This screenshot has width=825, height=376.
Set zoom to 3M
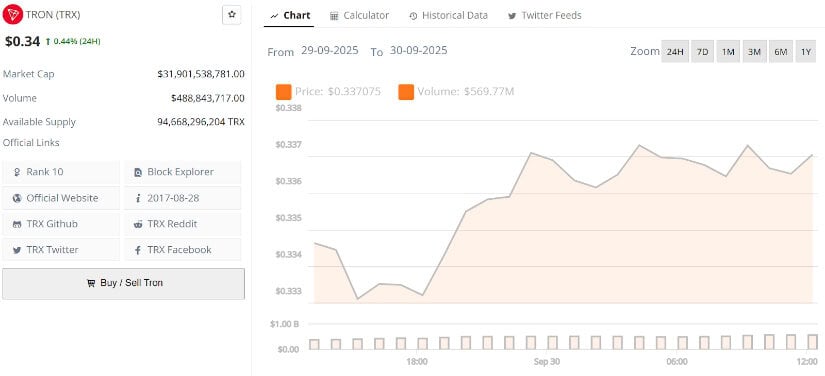[x=754, y=52]
